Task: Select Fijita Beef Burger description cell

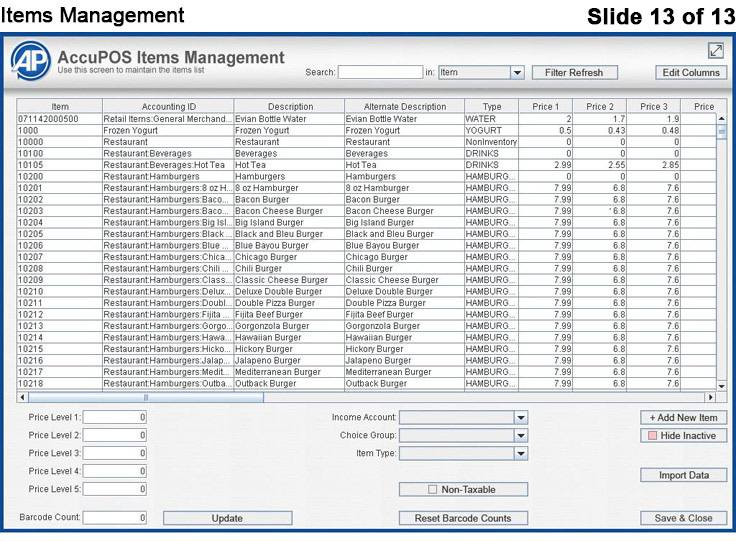Action: tap(289, 314)
